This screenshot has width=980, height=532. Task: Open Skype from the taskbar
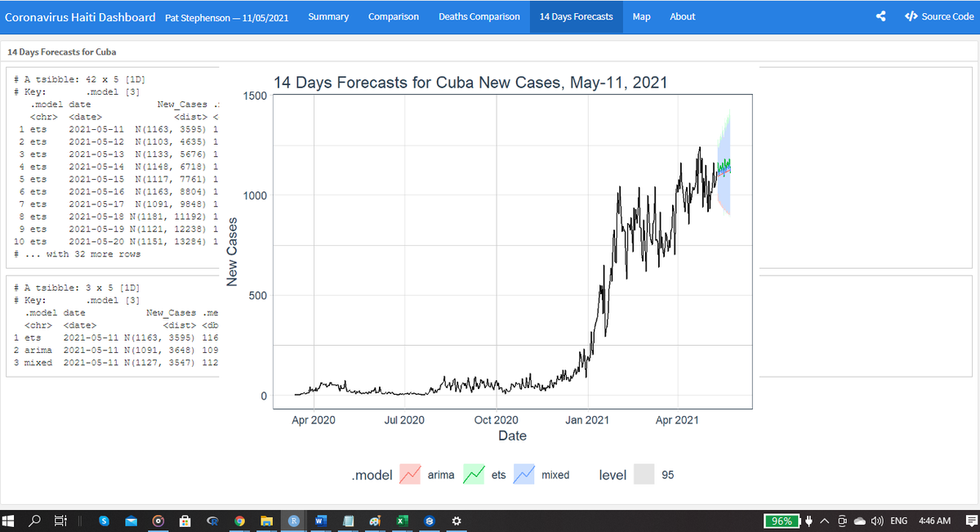click(x=105, y=521)
